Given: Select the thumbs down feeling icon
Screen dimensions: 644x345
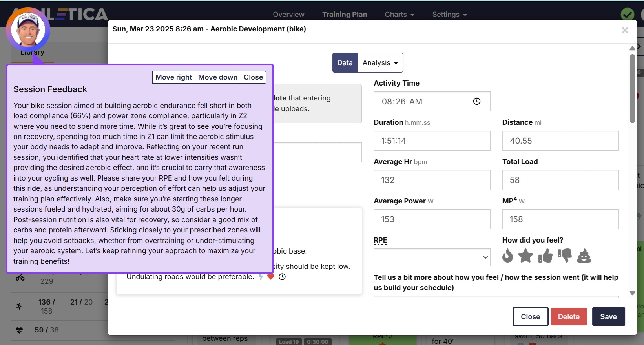Looking at the screenshot, I should point(565,256).
